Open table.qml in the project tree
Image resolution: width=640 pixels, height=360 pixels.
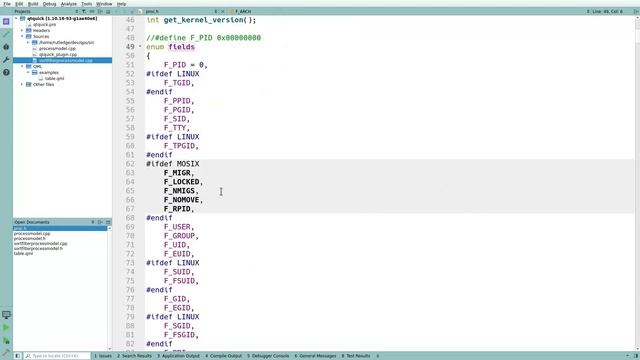pyautogui.click(x=54, y=78)
